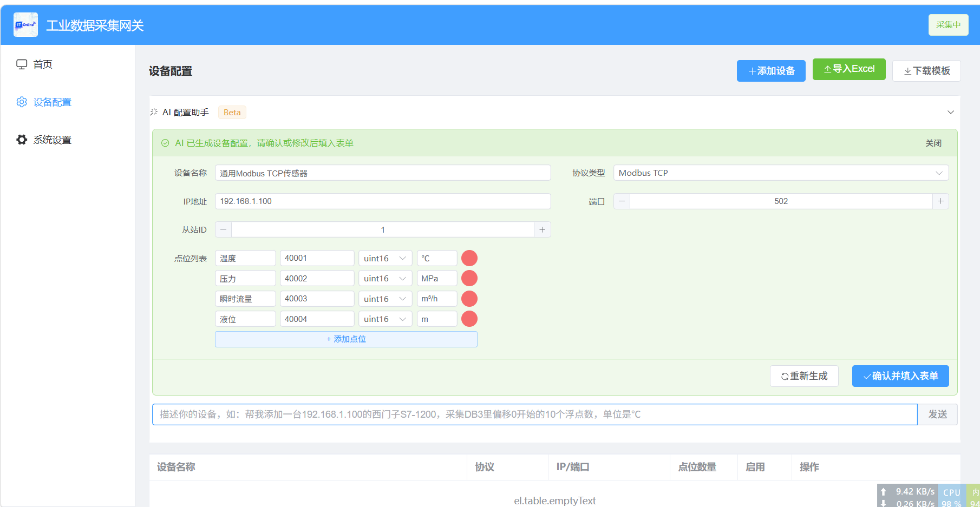Open data type dropdown for 瞬时流量 row
Screen dimensions: 980x507
pos(386,299)
